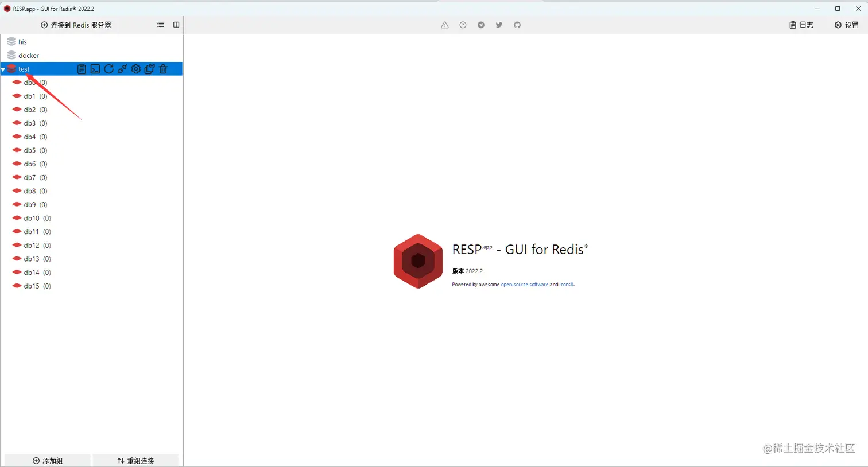
Task: Open test connection settings gear
Action: click(x=136, y=69)
